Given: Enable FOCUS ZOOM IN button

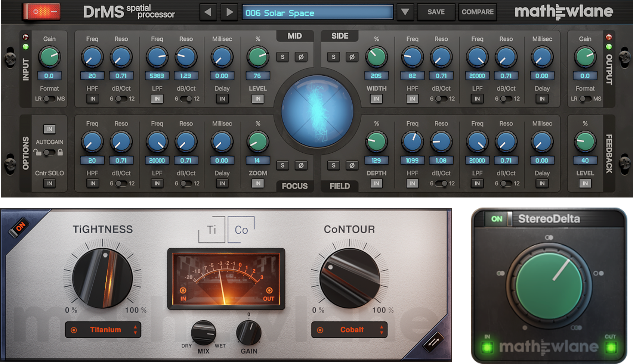Looking at the screenshot, I should [258, 183].
